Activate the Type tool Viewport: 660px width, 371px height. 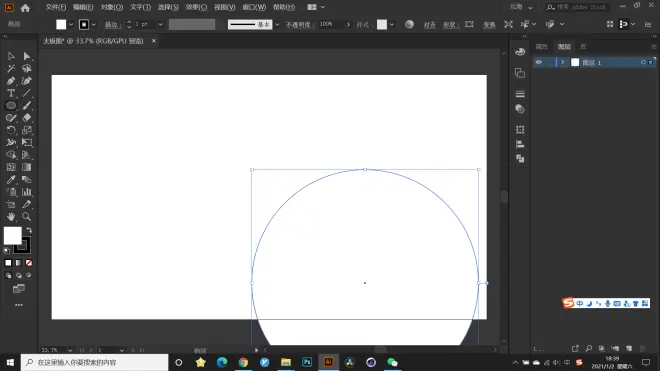[x=11, y=93]
